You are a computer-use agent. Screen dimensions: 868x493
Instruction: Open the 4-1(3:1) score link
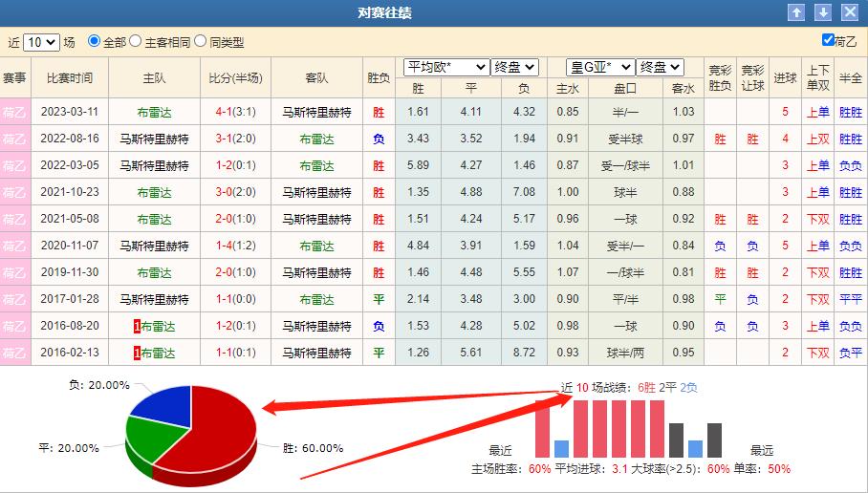236,112
